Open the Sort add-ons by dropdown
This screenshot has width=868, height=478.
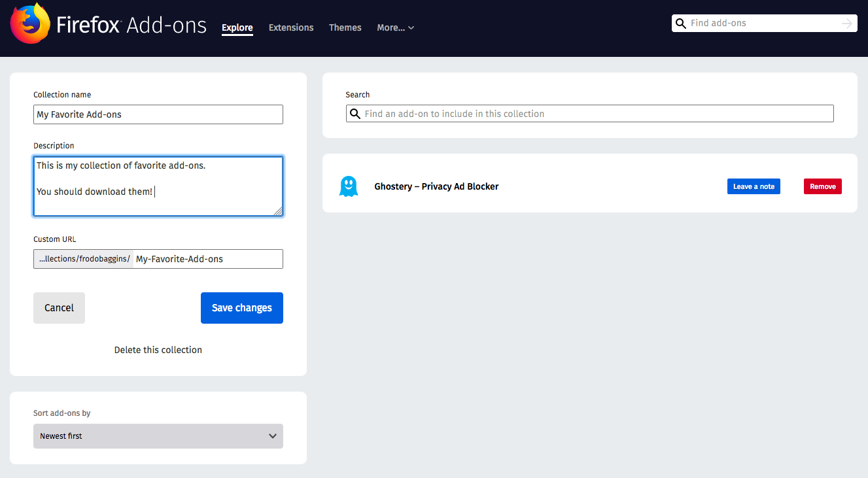coord(158,436)
